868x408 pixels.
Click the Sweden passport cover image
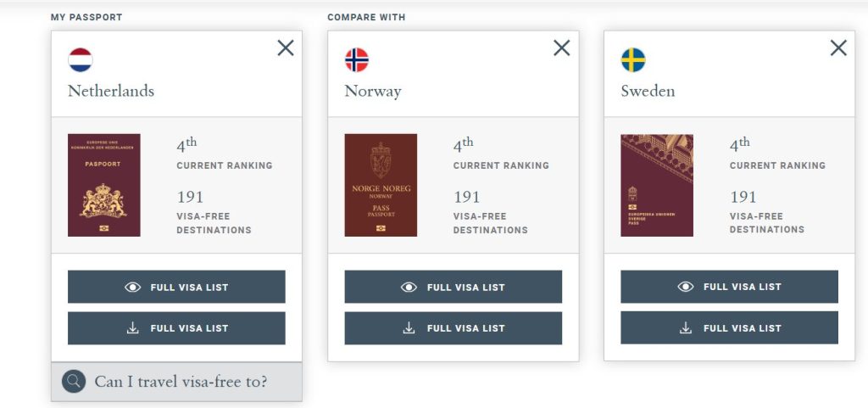point(657,185)
